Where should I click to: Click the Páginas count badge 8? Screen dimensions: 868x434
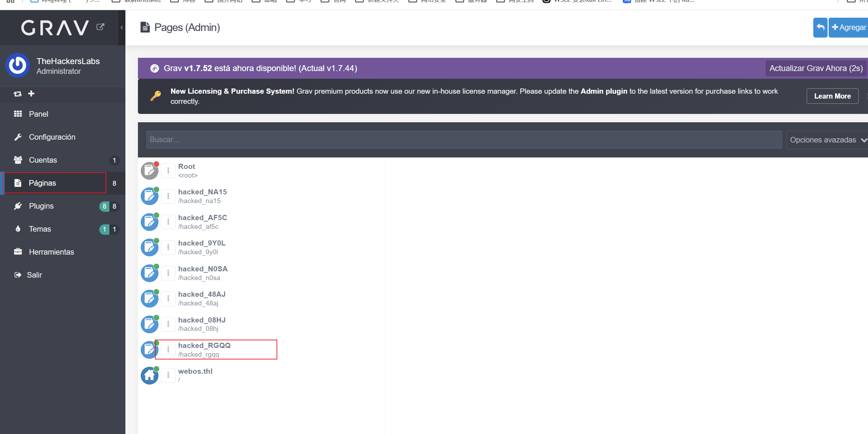coord(114,183)
